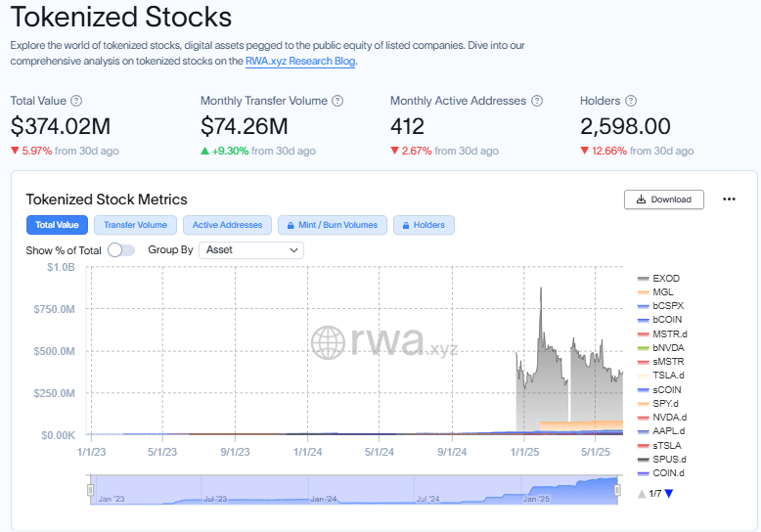Click the 12.66% from 30d ago change

(x=637, y=151)
